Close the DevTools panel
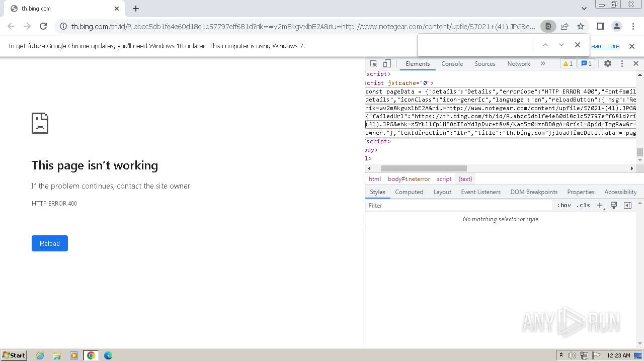The height and width of the screenshot is (362, 644). 635,64
